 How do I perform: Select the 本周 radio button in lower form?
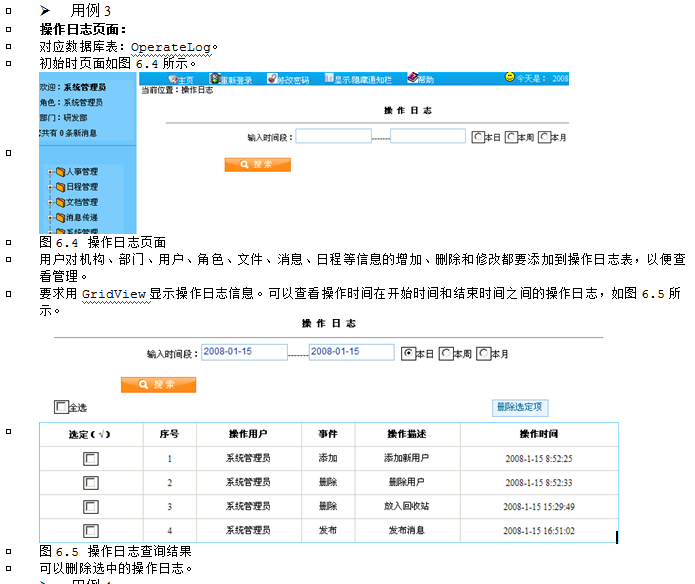tap(446, 353)
